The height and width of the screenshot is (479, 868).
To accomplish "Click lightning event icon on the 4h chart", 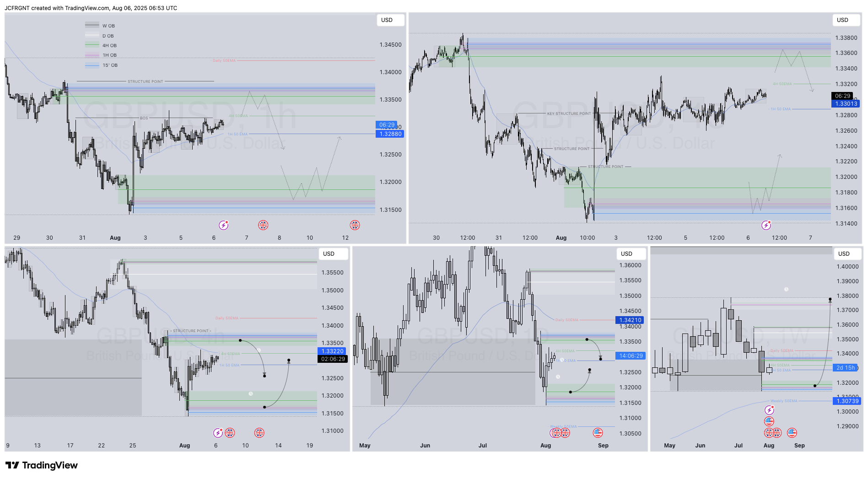I will 218,433.
